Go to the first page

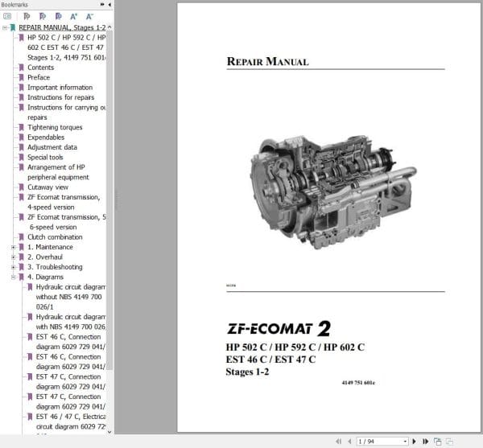pyautogui.click(x=338, y=442)
